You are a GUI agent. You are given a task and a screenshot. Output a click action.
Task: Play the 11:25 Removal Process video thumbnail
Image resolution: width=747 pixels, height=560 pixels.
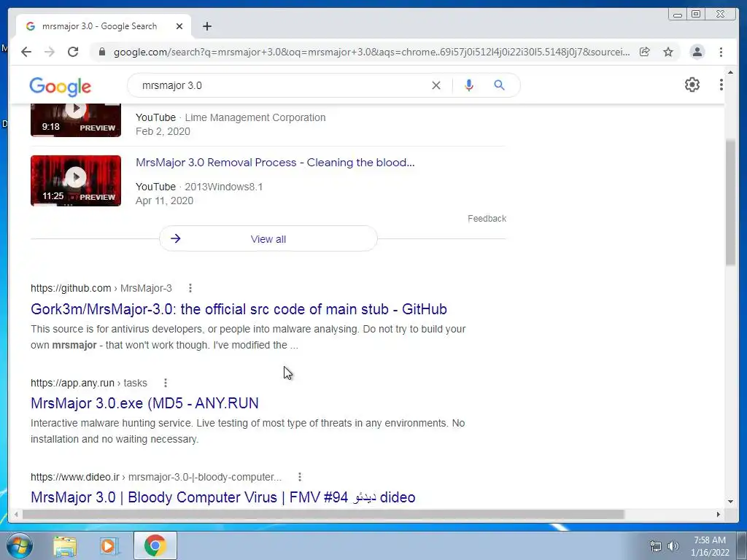click(76, 181)
